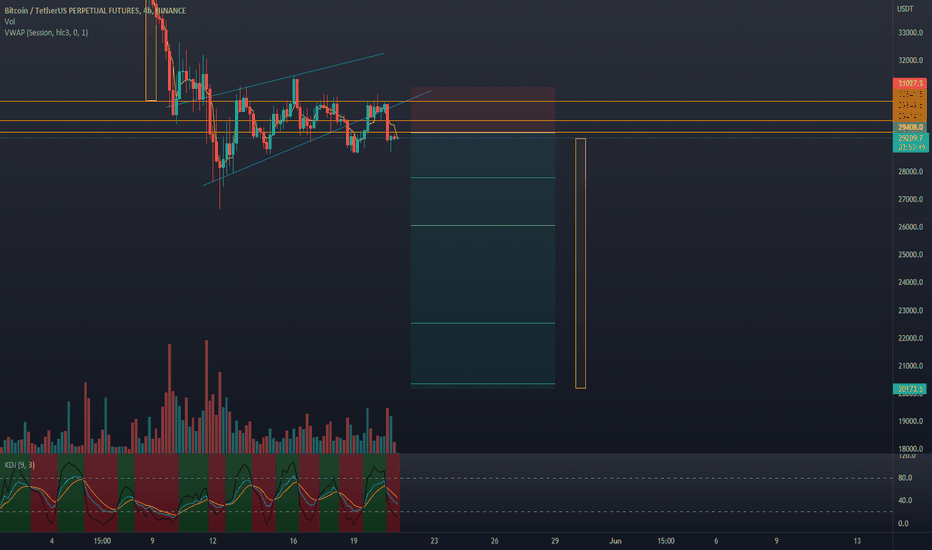
Task: Open the USDT currency label on price axis
Action: point(905,9)
